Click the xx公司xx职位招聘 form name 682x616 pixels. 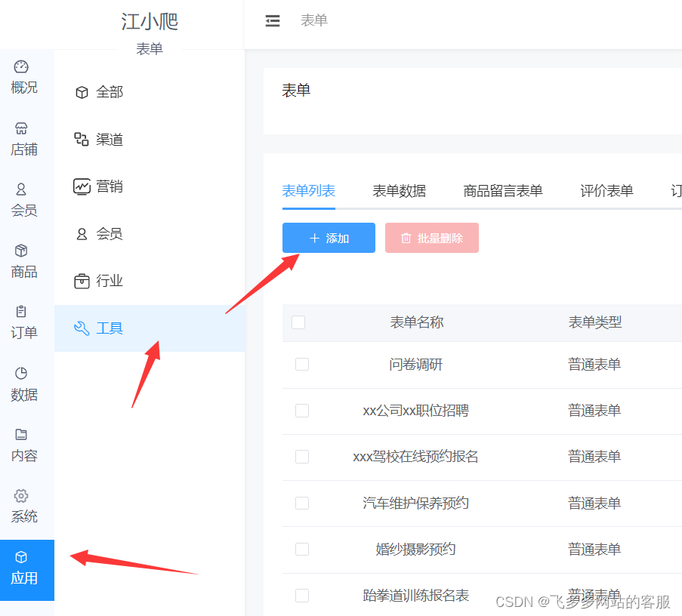(x=416, y=411)
